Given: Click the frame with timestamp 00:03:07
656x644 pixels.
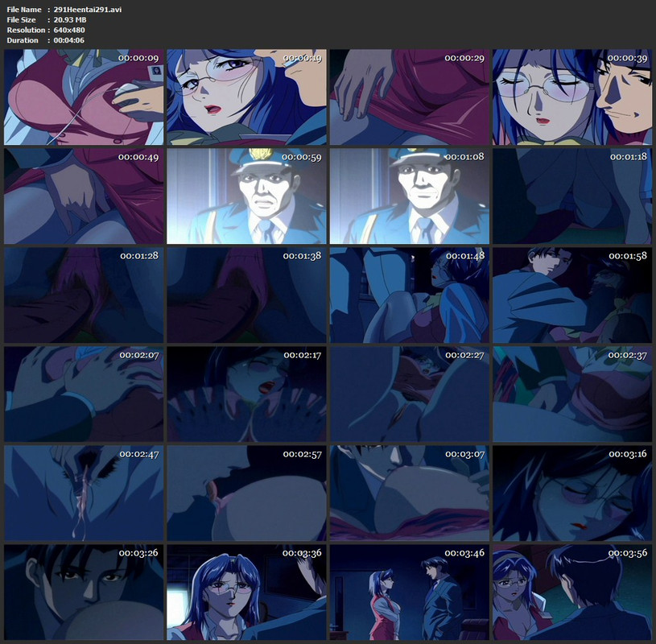Looking at the screenshot, I should (410, 493).
